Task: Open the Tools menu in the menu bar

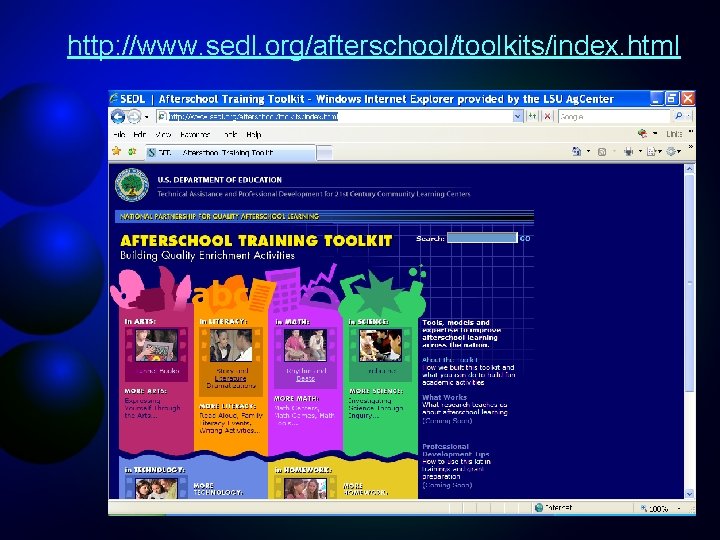Action: click(230, 134)
